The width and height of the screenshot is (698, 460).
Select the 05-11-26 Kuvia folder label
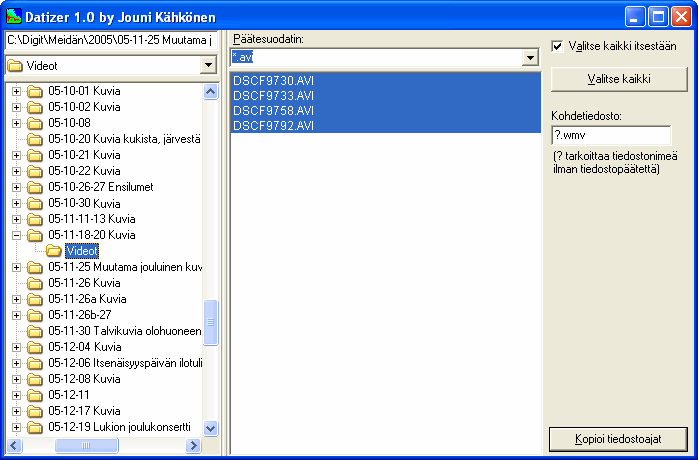coord(85,283)
